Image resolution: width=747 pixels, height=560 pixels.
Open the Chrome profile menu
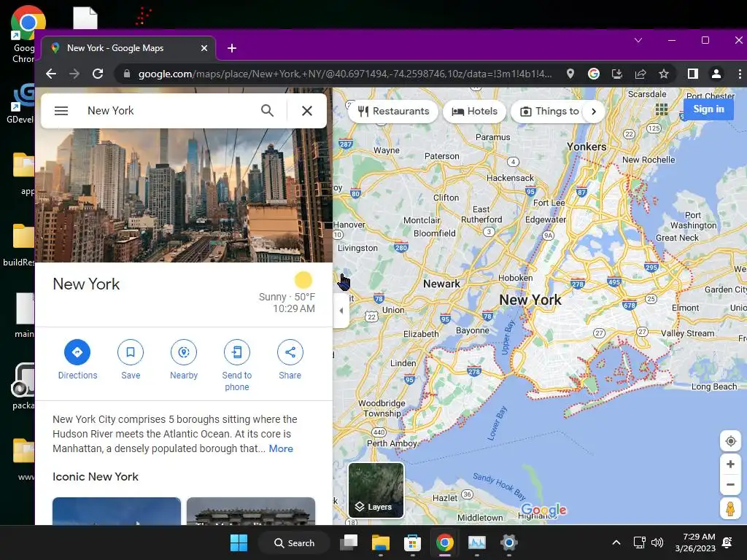(716, 74)
